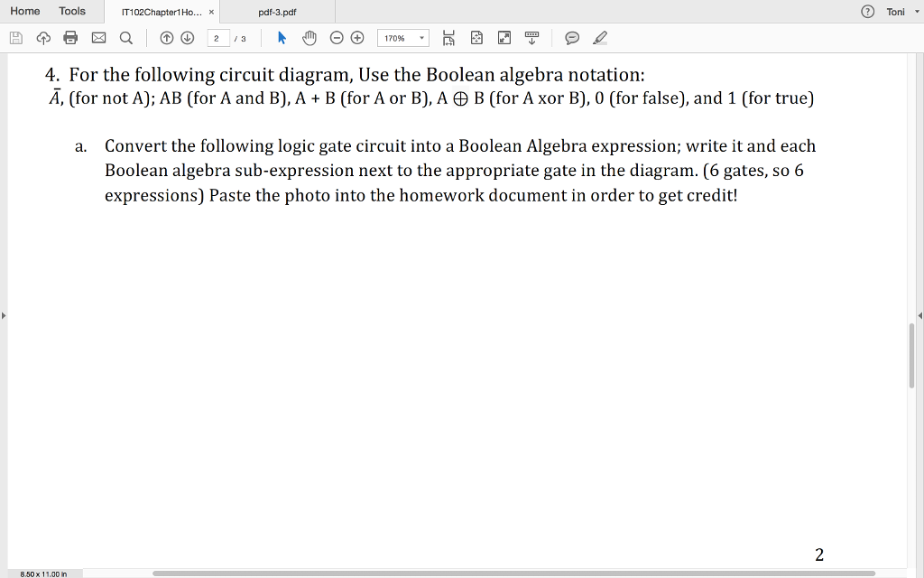Email the PDF as attachment
The image size is (924, 578).
coord(97,38)
